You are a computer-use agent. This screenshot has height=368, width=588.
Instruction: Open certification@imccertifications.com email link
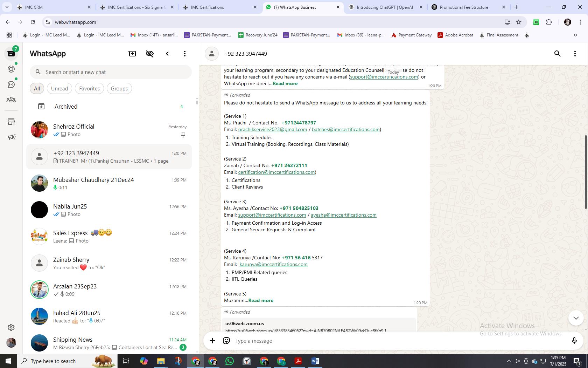tap(276, 172)
